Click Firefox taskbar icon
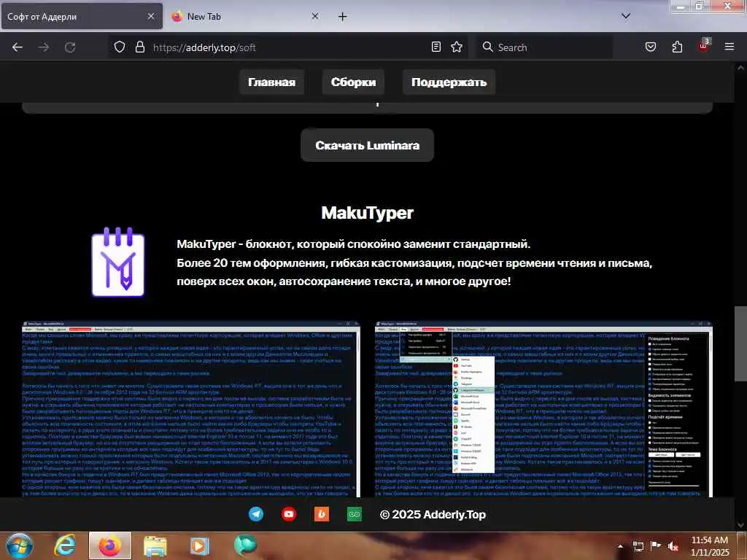 [110, 545]
